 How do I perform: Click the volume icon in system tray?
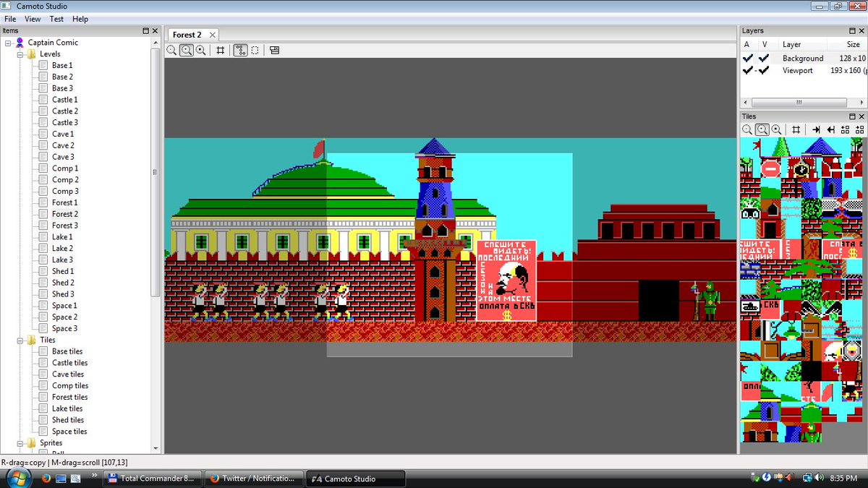click(x=819, y=478)
